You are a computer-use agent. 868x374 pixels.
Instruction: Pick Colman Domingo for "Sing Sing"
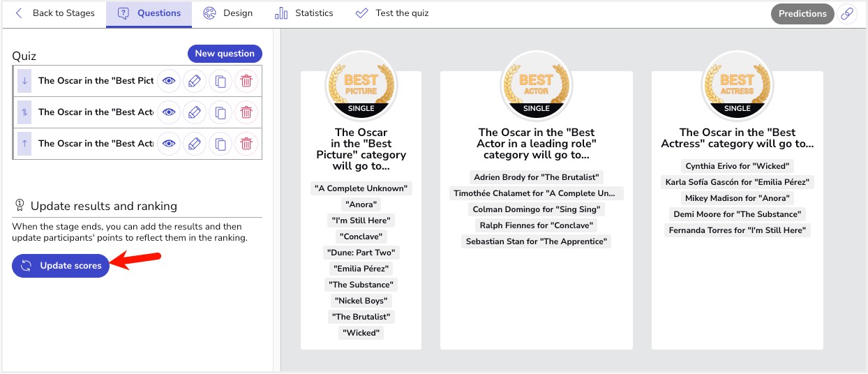[537, 209]
